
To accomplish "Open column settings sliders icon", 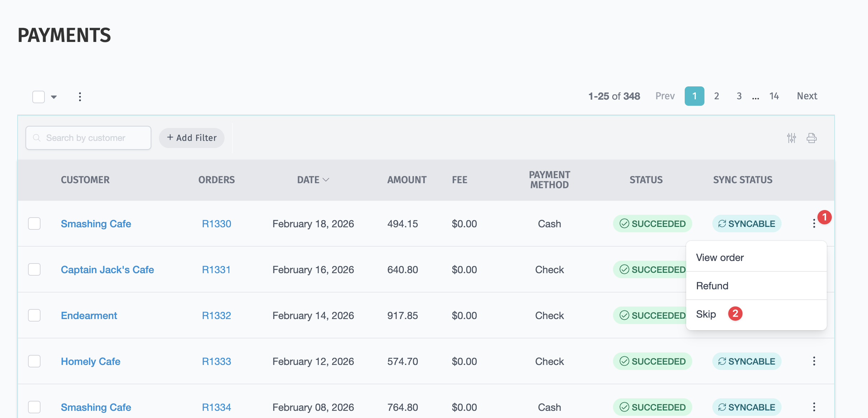I will [x=792, y=138].
